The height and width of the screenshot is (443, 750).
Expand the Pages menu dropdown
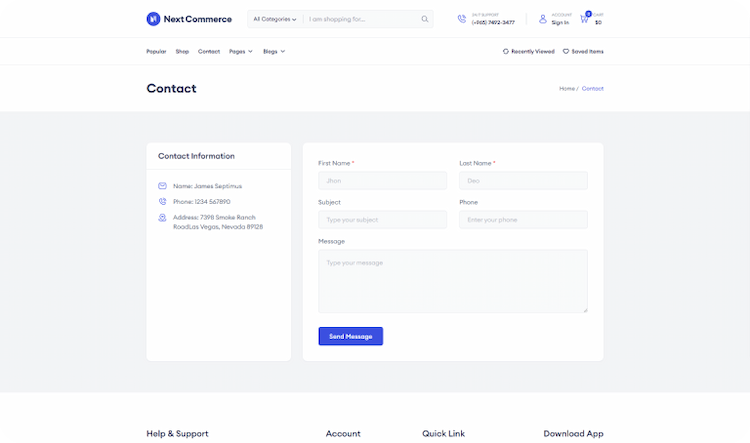pyautogui.click(x=241, y=51)
